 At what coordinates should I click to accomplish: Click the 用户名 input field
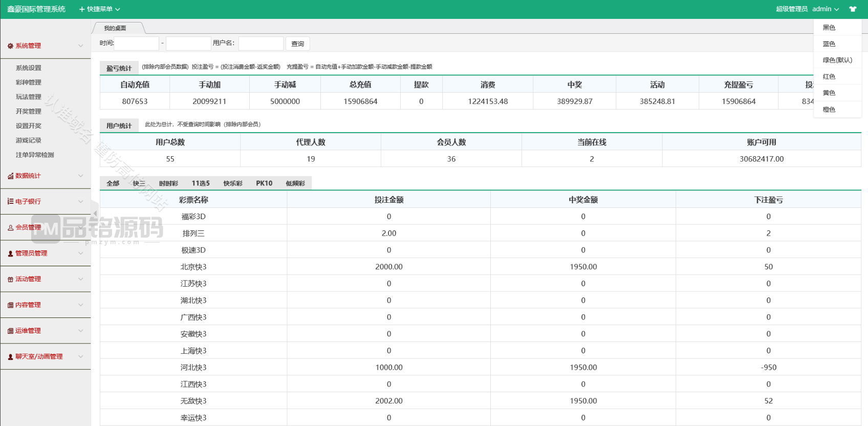tap(261, 44)
